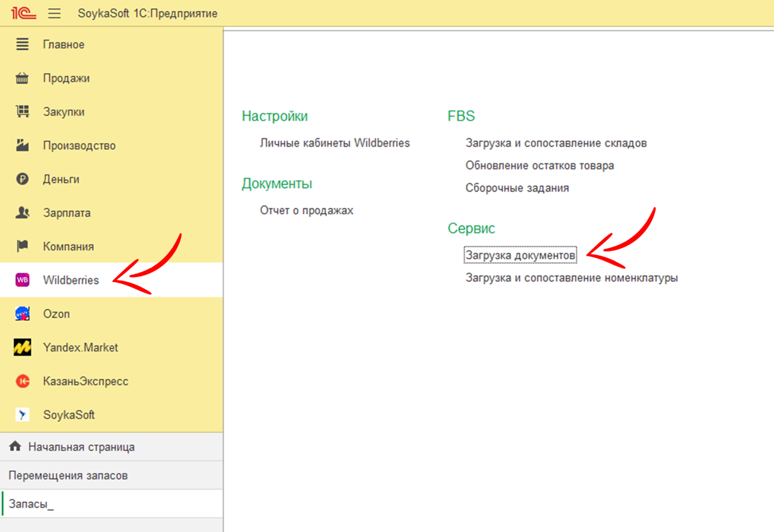
Task: Click the Документы group heading
Action: click(x=277, y=183)
